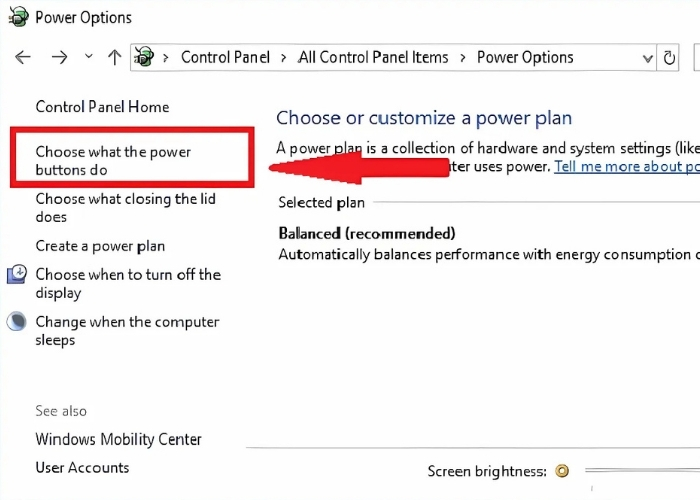Open Choose what closing the lid does

(125, 208)
